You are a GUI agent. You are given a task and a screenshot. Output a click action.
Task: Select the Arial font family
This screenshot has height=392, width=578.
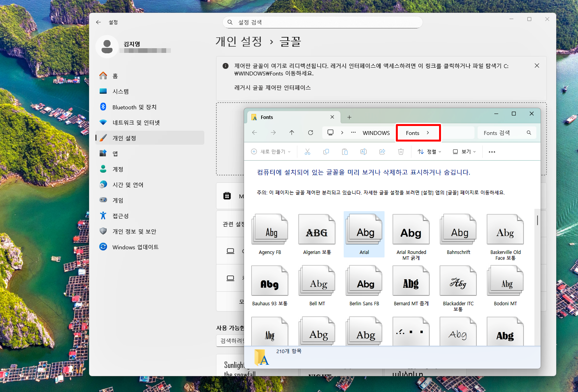click(x=364, y=234)
